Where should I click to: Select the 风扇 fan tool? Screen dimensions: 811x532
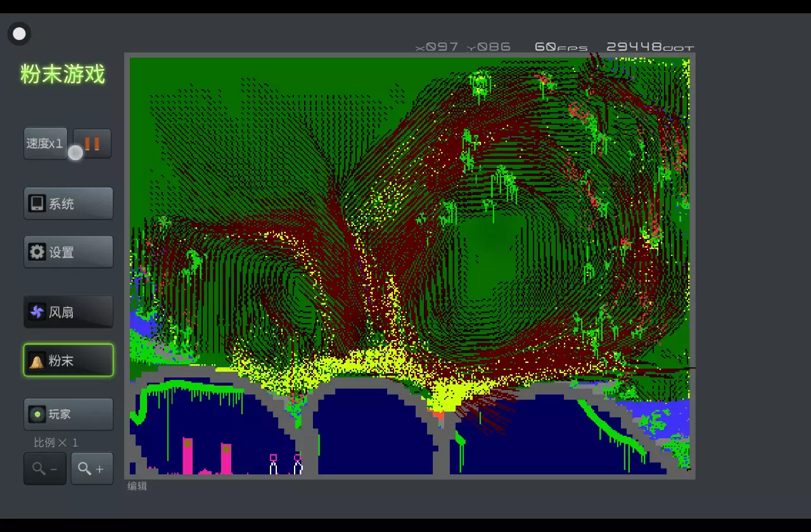[x=68, y=312]
